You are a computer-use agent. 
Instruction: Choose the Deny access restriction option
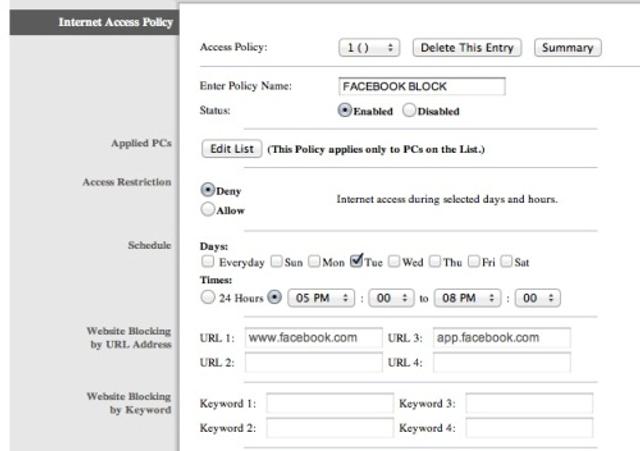(208, 189)
